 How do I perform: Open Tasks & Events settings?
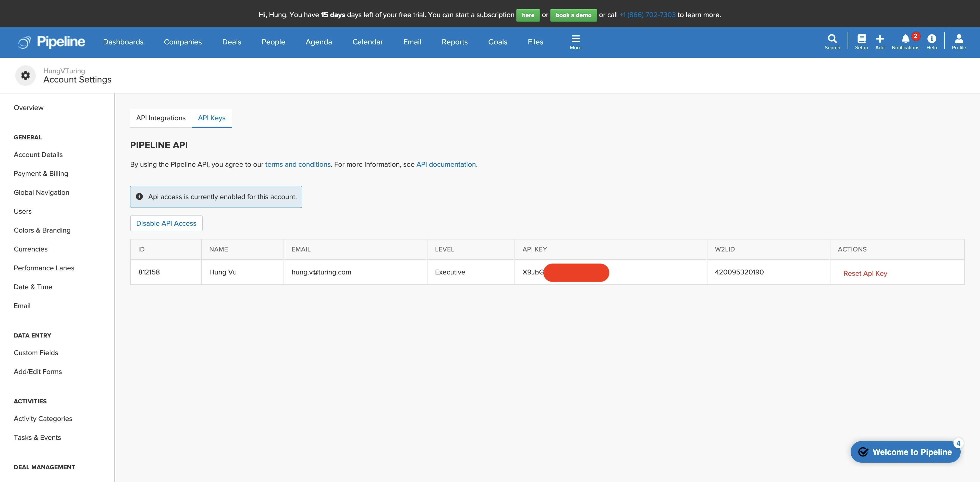click(37, 438)
